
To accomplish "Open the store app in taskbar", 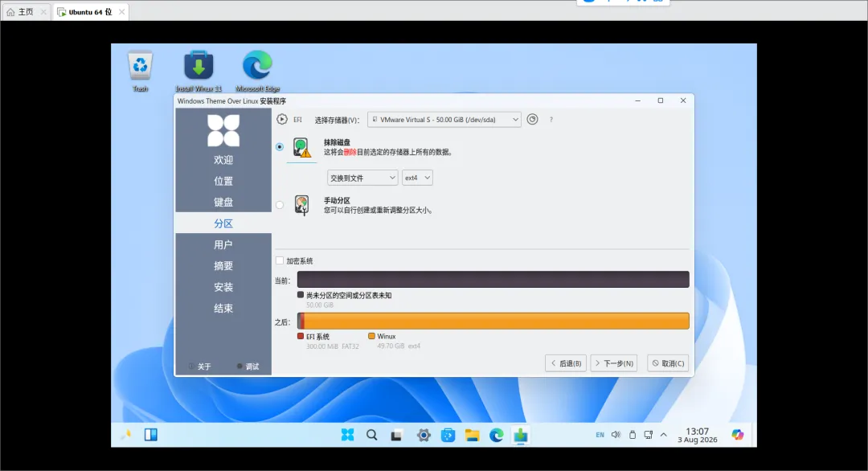I will [x=448, y=436].
